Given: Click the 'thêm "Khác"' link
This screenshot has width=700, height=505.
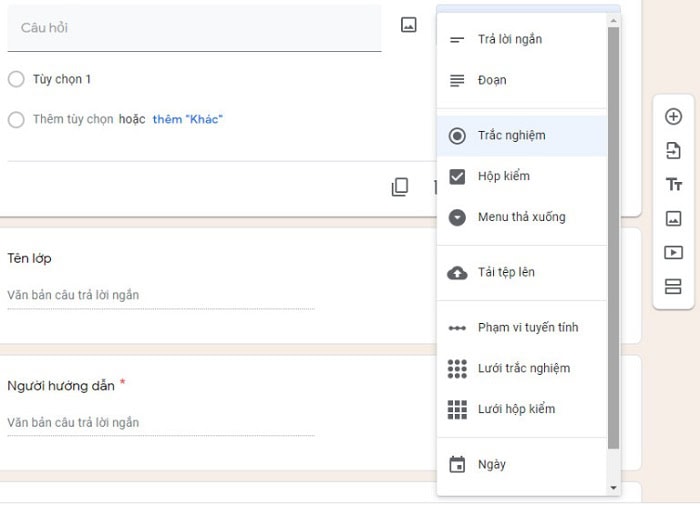Looking at the screenshot, I should 188,119.
